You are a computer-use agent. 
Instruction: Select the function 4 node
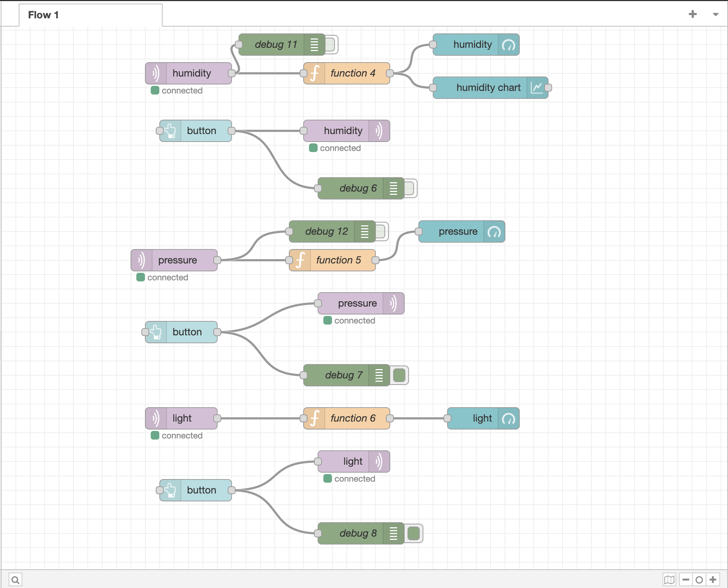click(347, 73)
